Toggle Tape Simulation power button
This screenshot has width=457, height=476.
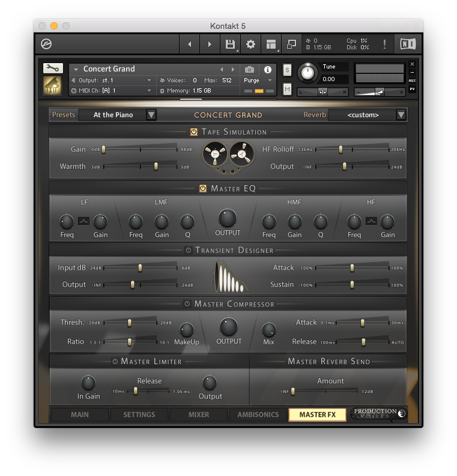[194, 132]
